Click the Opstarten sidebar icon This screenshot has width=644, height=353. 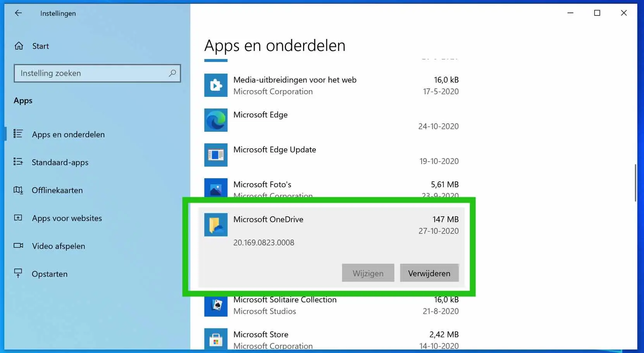pos(18,273)
